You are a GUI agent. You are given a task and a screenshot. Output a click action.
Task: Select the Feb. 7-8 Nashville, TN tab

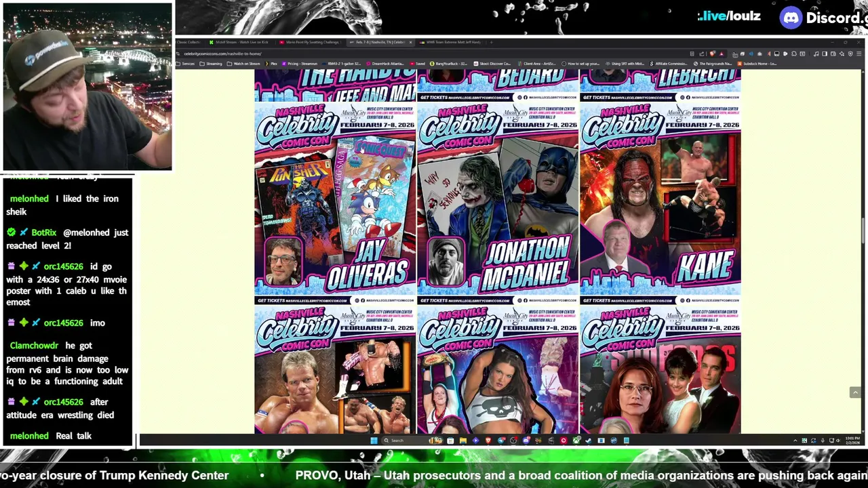pos(380,42)
